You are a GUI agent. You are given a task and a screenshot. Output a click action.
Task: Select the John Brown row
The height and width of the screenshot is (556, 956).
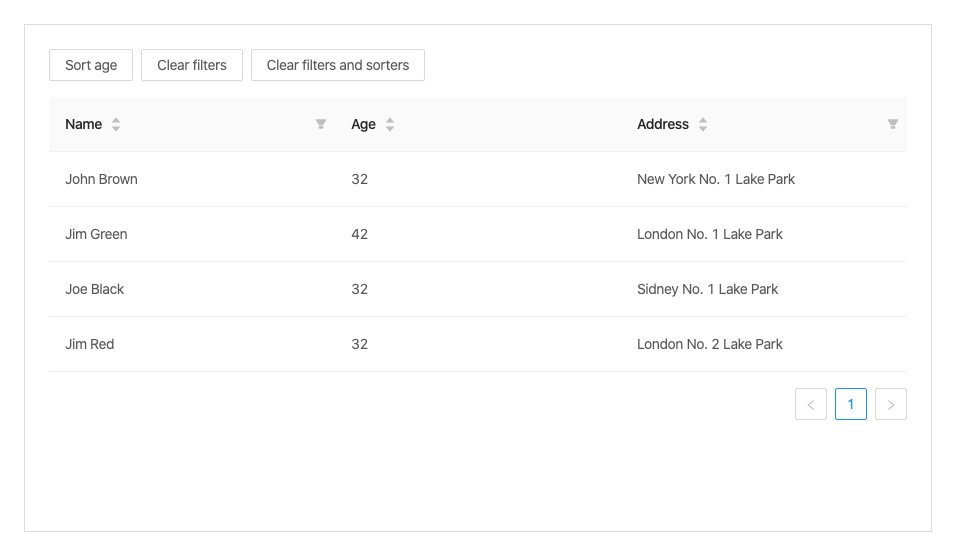101,180
